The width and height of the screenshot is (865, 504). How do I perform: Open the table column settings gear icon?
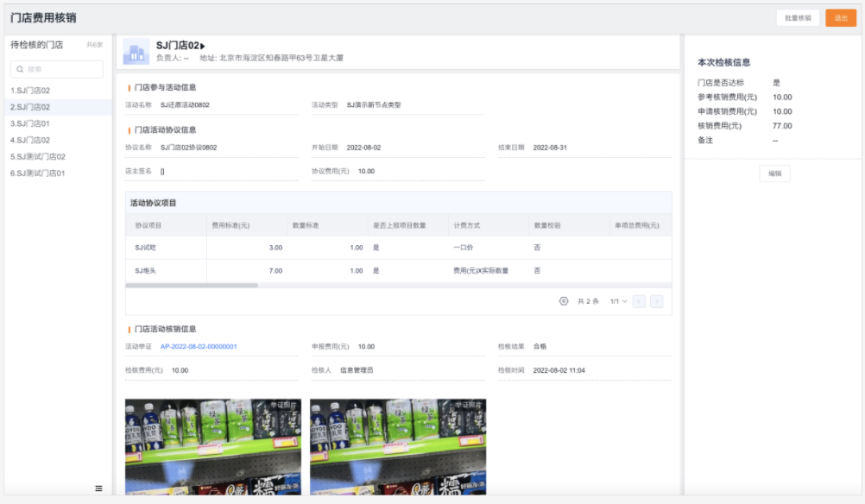pos(563,301)
